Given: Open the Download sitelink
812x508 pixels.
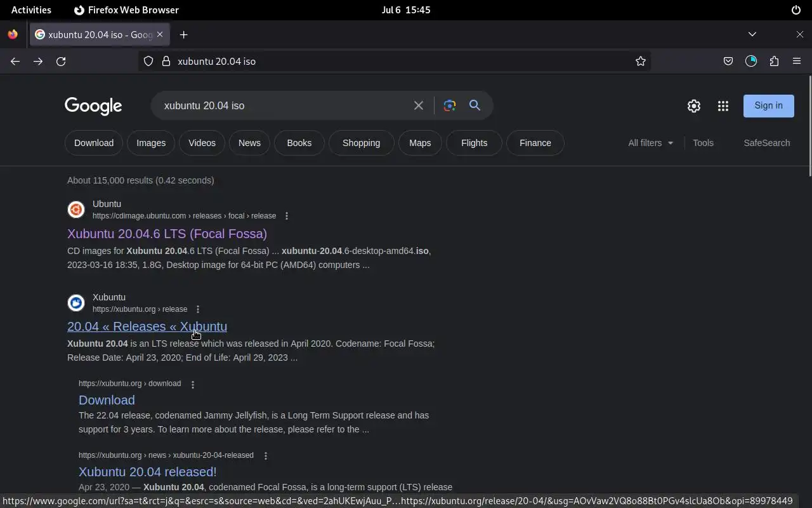Looking at the screenshot, I should tap(107, 400).
